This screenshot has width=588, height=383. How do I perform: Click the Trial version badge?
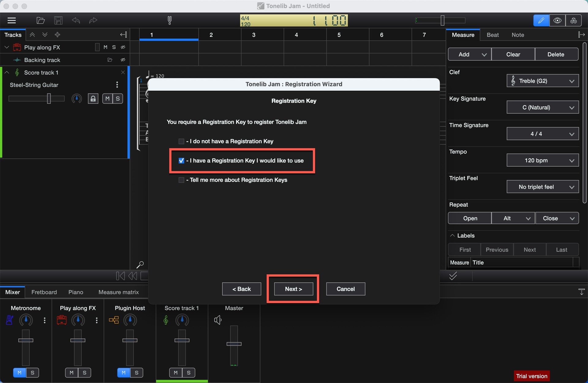[532, 376]
